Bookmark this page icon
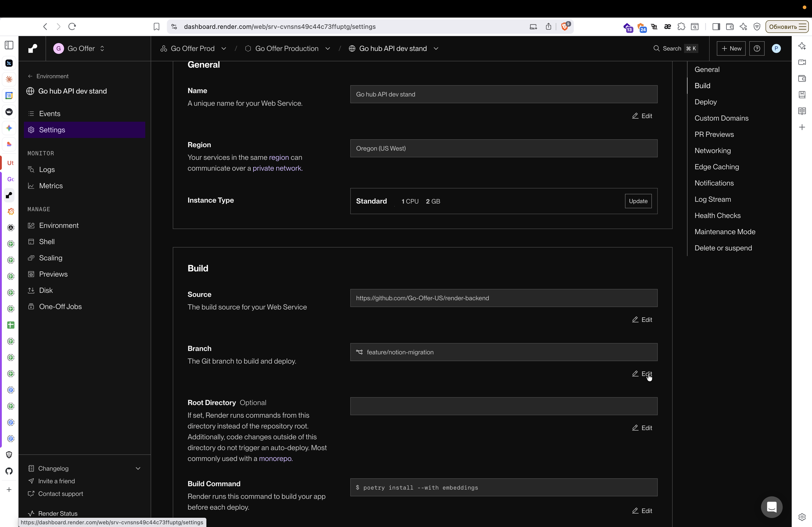 point(156,27)
